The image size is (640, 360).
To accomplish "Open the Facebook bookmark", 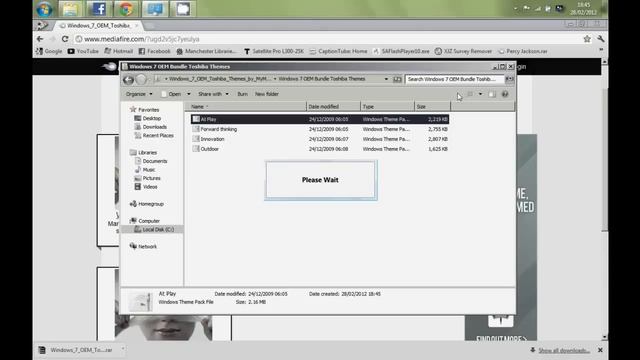I will click(154, 51).
